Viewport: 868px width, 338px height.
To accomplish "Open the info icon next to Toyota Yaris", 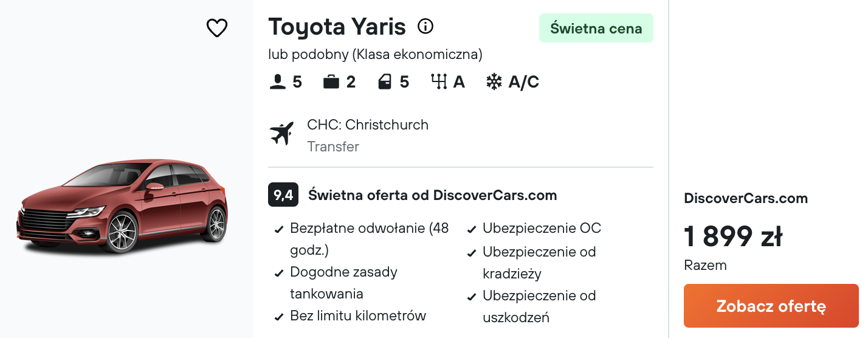I will coord(425,26).
